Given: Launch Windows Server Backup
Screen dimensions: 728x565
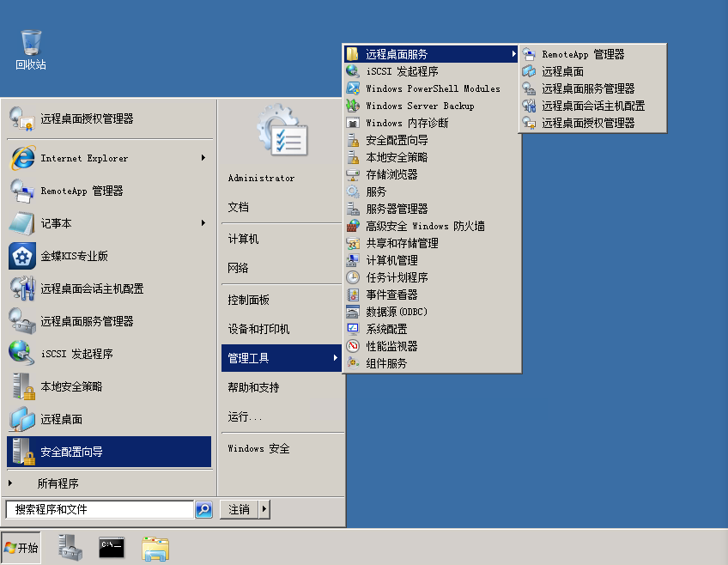Looking at the screenshot, I should pos(431,106).
